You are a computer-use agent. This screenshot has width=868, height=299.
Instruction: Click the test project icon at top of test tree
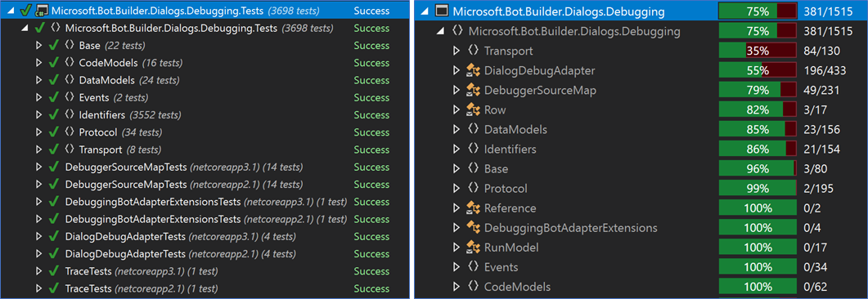tap(42, 11)
